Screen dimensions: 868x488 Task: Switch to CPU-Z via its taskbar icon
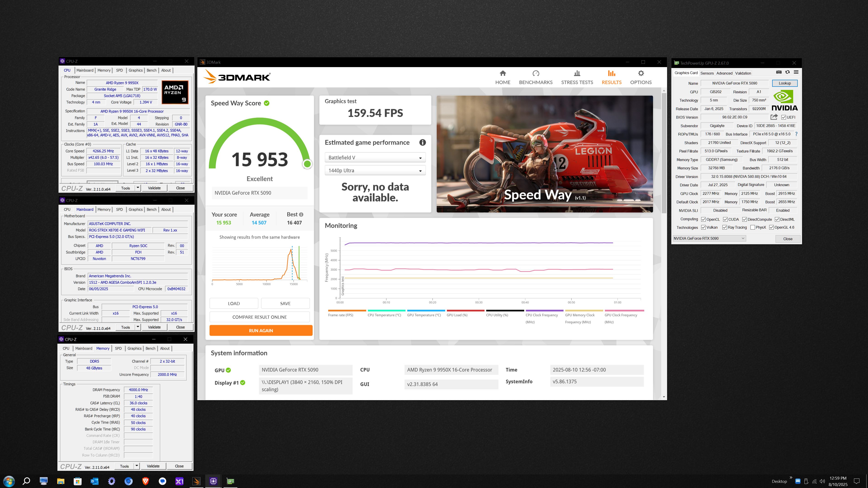tap(213, 481)
